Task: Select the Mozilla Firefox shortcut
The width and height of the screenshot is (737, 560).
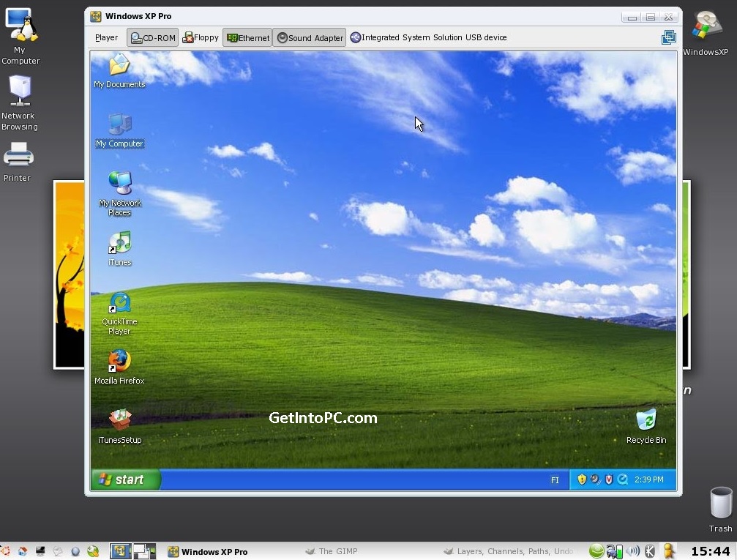Action: (x=119, y=367)
